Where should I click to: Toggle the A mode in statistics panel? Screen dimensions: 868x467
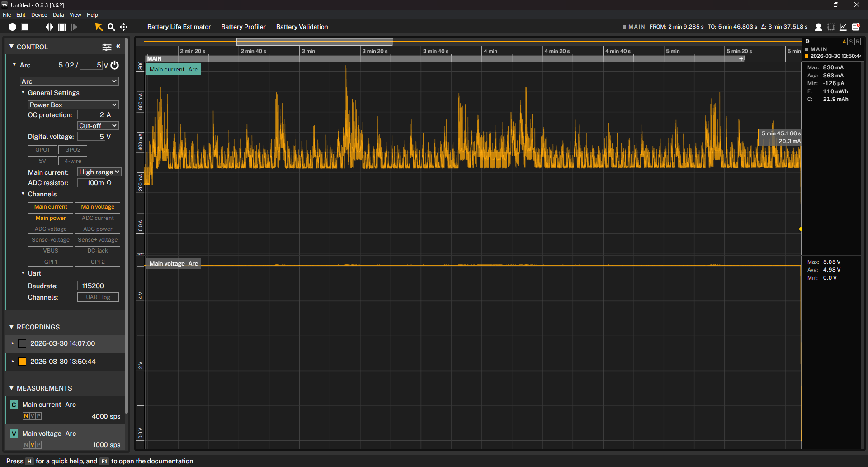pos(844,42)
